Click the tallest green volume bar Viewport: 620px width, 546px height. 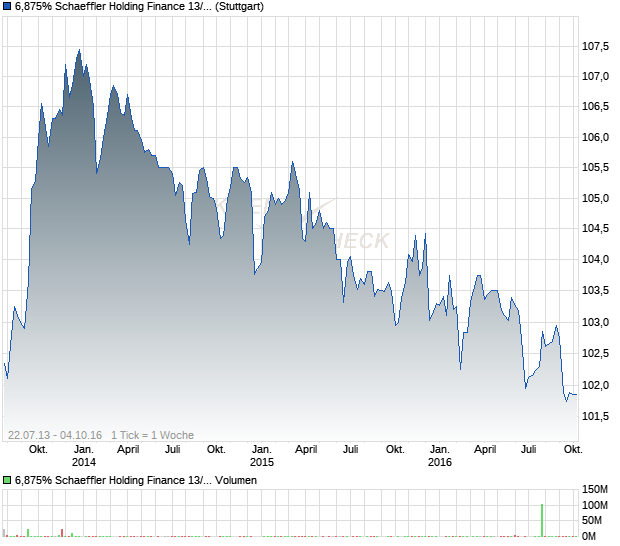[542, 520]
